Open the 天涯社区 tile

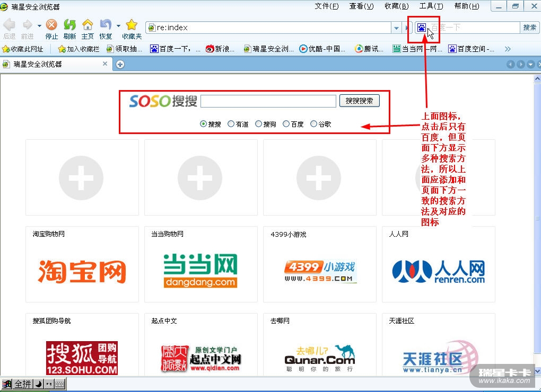(439, 345)
